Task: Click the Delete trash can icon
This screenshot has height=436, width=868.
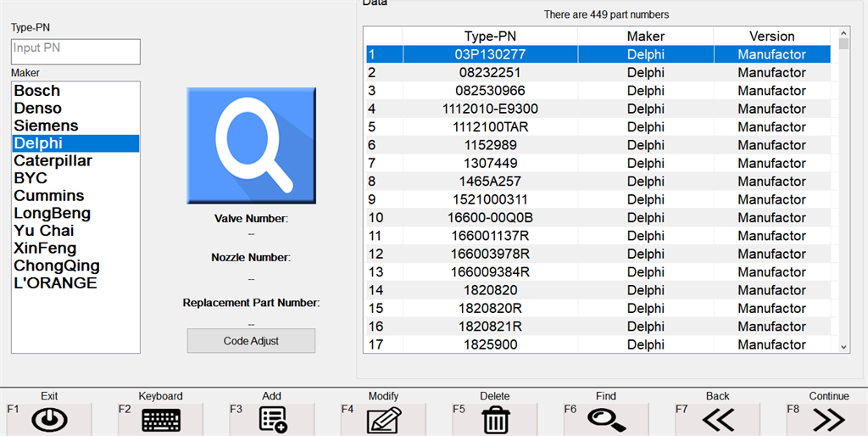Action: coord(494,419)
